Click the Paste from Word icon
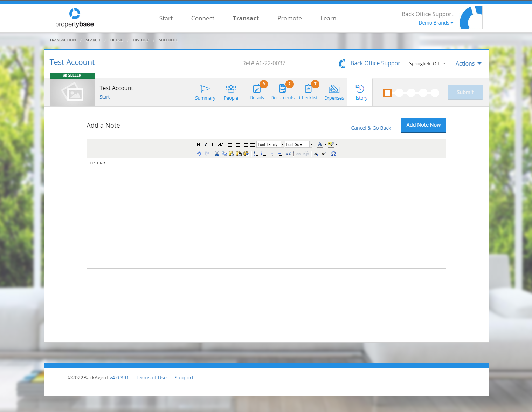The width and height of the screenshot is (532, 412). tap(246, 154)
